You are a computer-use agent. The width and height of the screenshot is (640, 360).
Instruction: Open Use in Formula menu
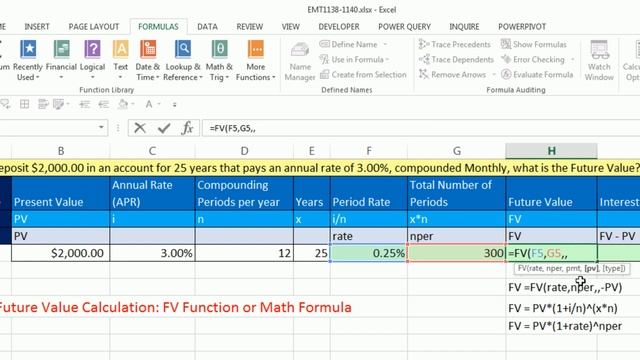pyautogui.click(x=354, y=60)
